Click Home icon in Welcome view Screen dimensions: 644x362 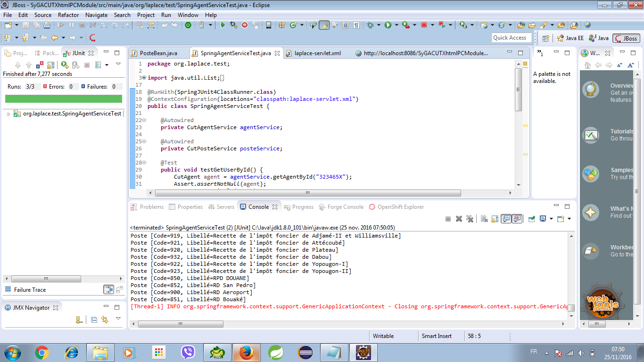[x=587, y=65]
